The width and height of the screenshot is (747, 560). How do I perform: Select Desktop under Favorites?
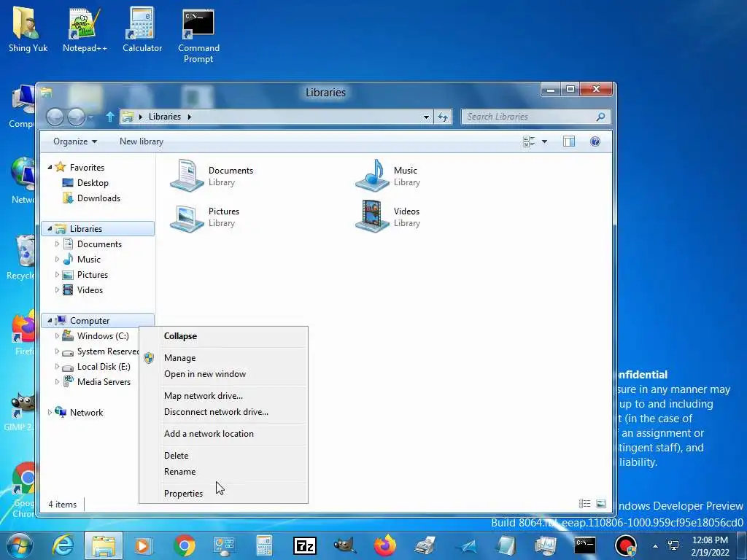(93, 183)
